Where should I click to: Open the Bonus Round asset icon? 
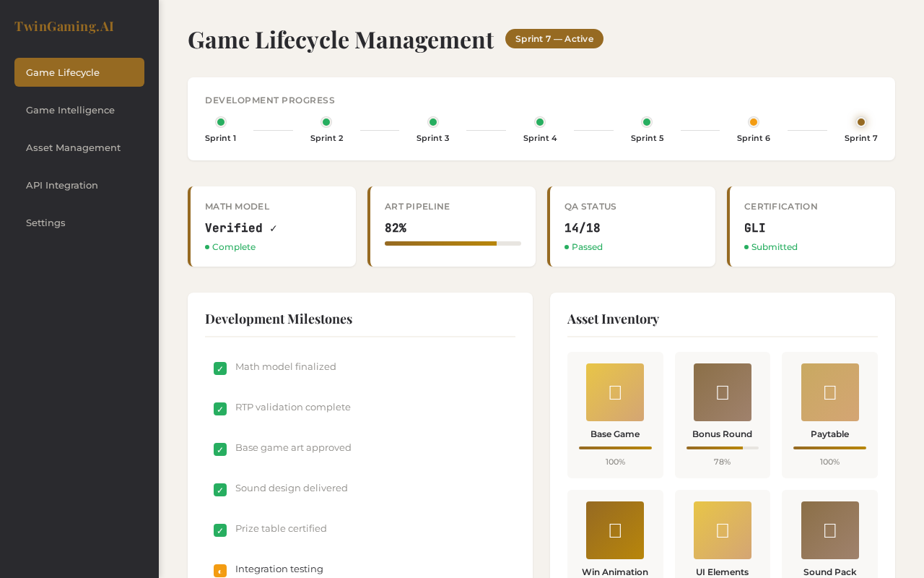point(722,392)
